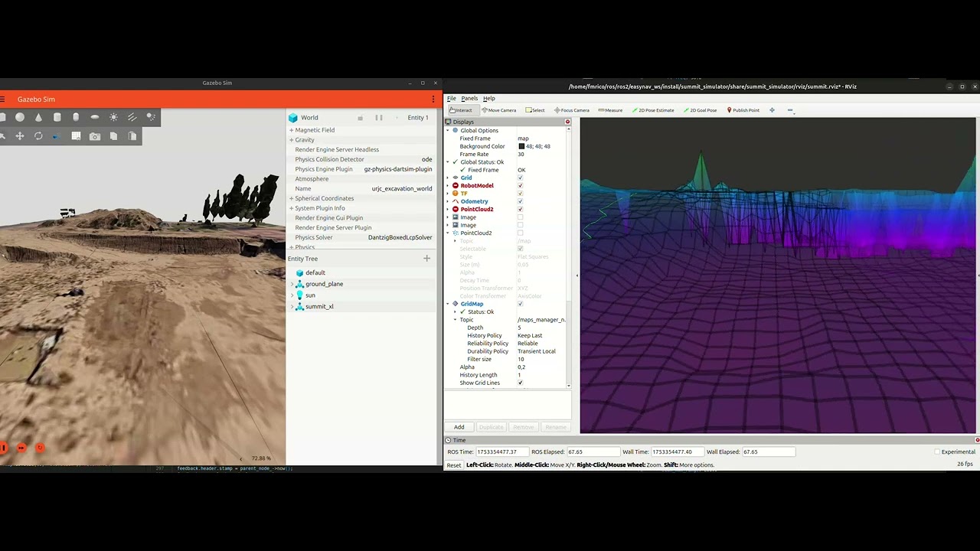Expand the Magnetic Field component
Viewport: 980px width, 551px height.
291,130
